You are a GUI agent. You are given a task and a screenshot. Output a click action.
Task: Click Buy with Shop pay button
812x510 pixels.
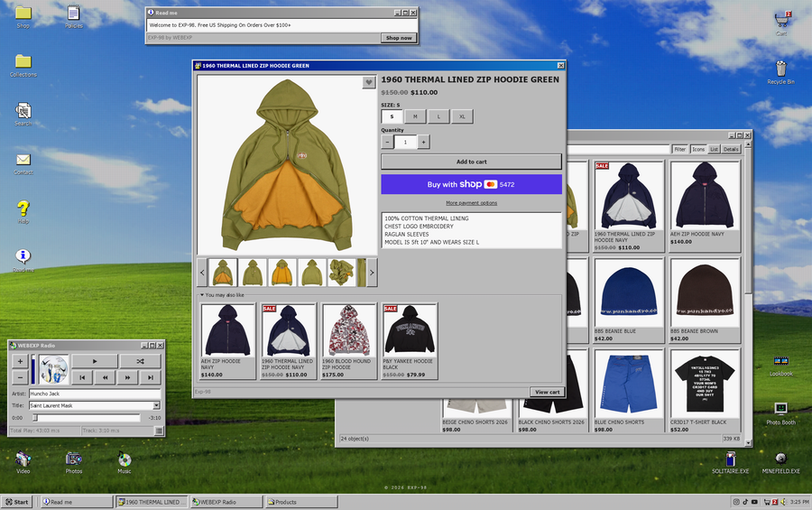click(471, 184)
